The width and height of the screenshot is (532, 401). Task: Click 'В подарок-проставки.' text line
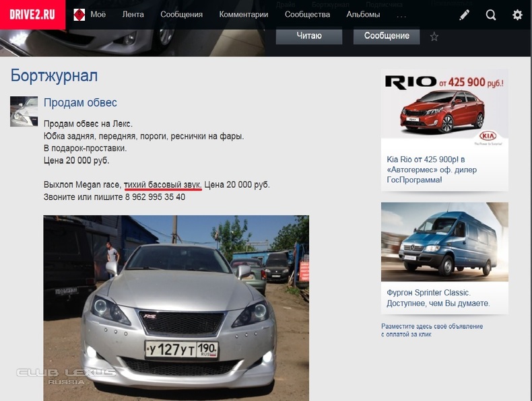pos(85,148)
